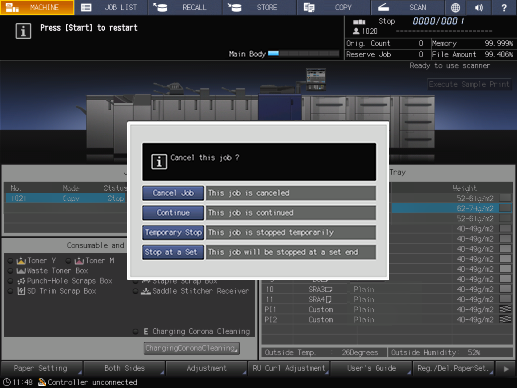Click the Cancel Job button
The image size is (517, 388).
(173, 193)
